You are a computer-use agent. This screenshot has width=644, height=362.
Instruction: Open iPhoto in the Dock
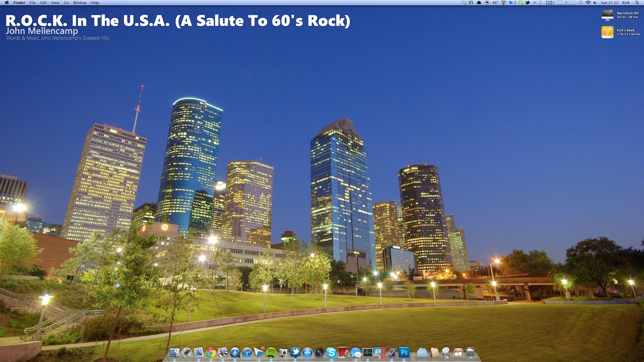pos(223,353)
